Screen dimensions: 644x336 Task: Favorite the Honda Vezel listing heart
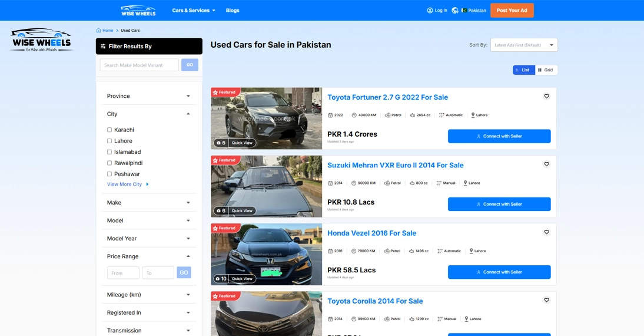[x=547, y=232]
